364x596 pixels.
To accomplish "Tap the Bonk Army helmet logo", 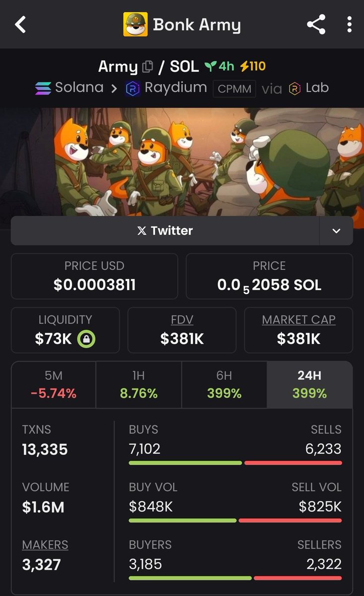I will (x=135, y=24).
